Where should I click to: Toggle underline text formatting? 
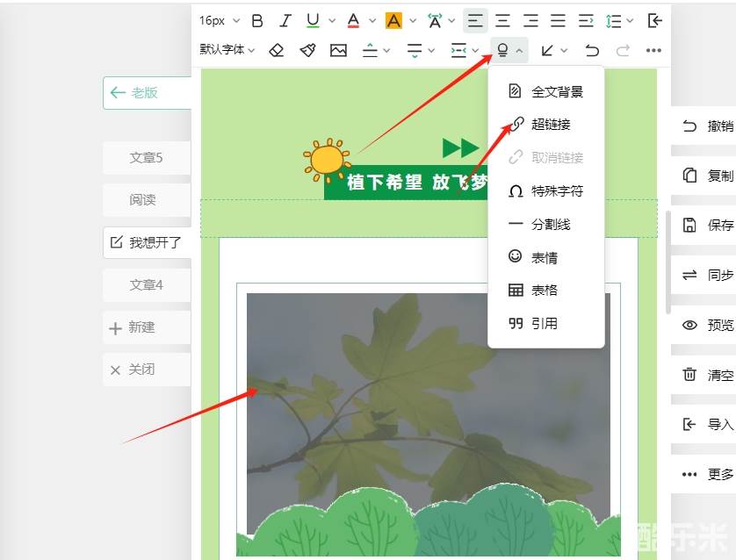(x=313, y=20)
